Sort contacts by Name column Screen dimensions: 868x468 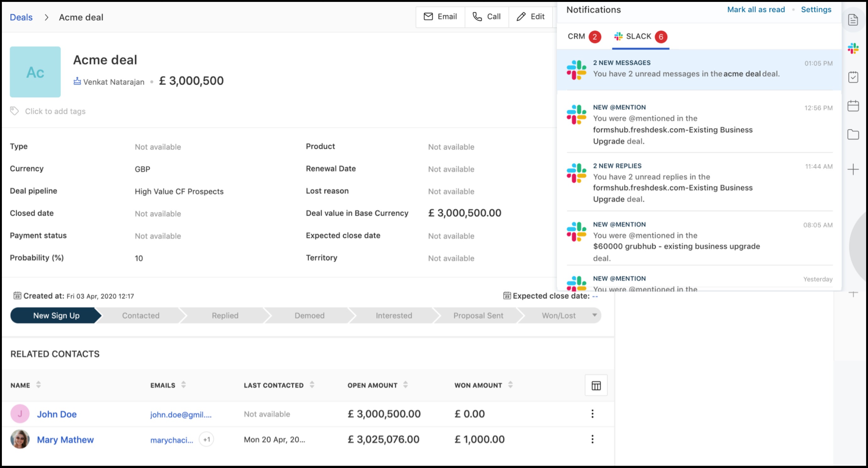(38, 385)
